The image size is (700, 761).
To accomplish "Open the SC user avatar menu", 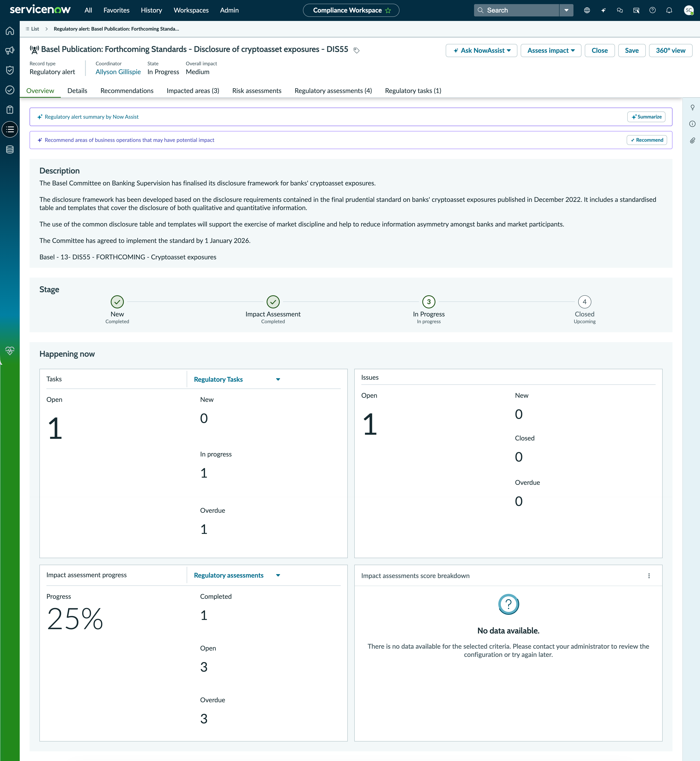I will [x=689, y=10].
